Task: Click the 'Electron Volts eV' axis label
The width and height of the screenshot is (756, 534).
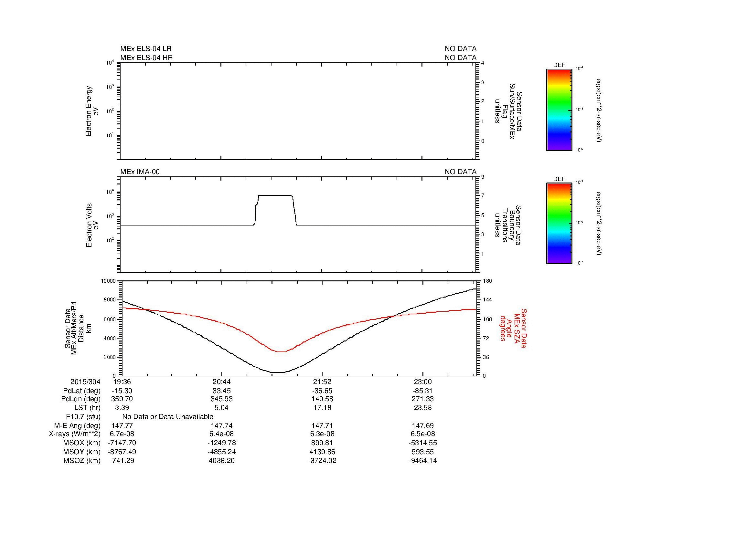Action: point(92,225)
